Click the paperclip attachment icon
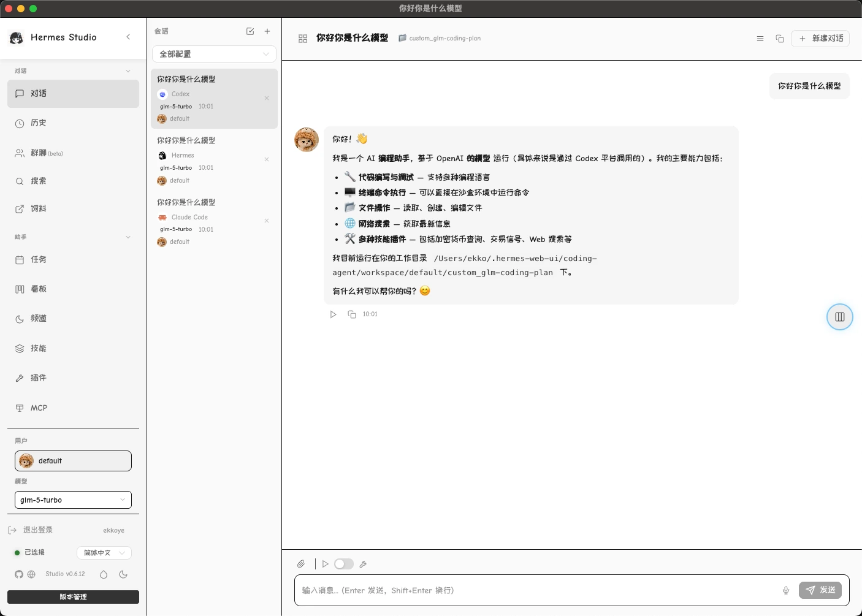 coord(301,564)
